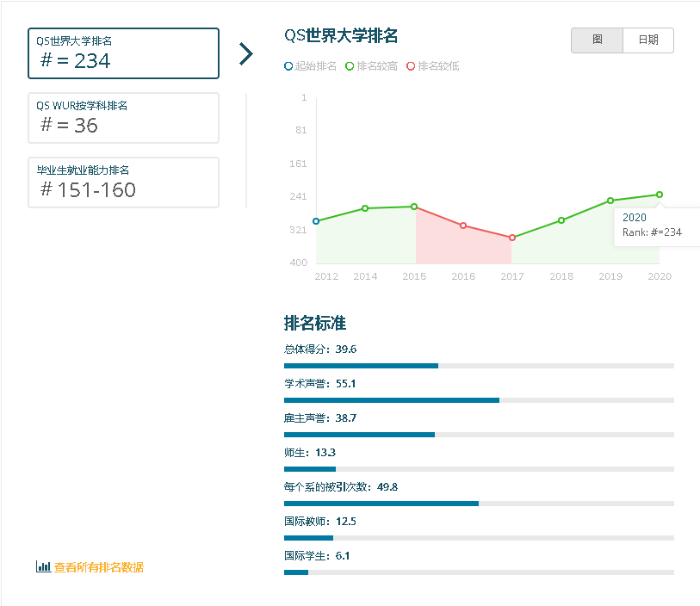Select the 2014 data point
Viewport: 700px width, 606px height.
click(x=365, y=207)
